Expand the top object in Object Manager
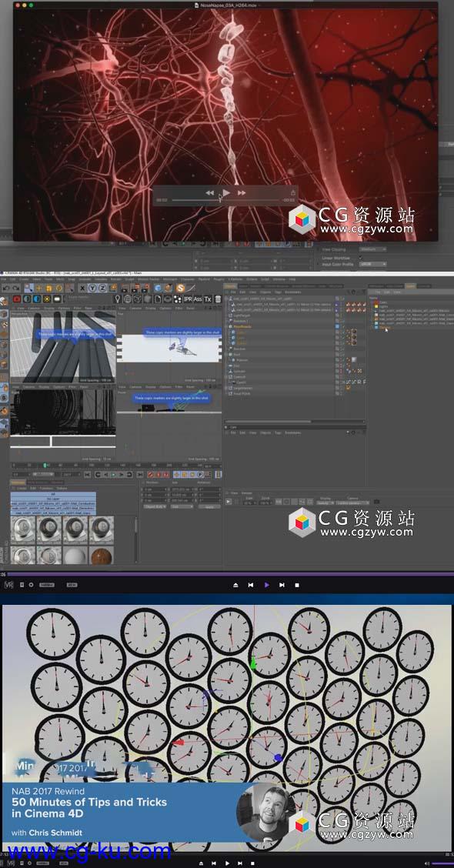 (226, 298)
